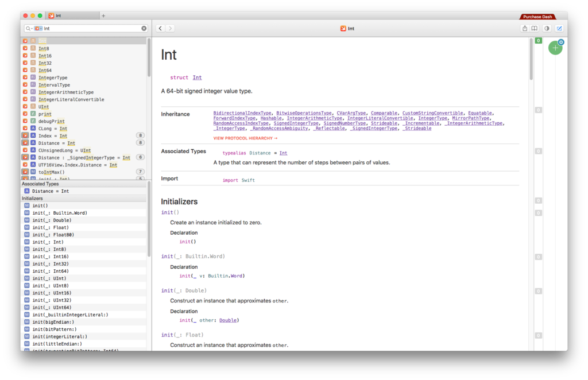The width and height of the screenshot is (588, 380).
Task: Click the function icon beside debugPrint
Action: tap(33, 121)
